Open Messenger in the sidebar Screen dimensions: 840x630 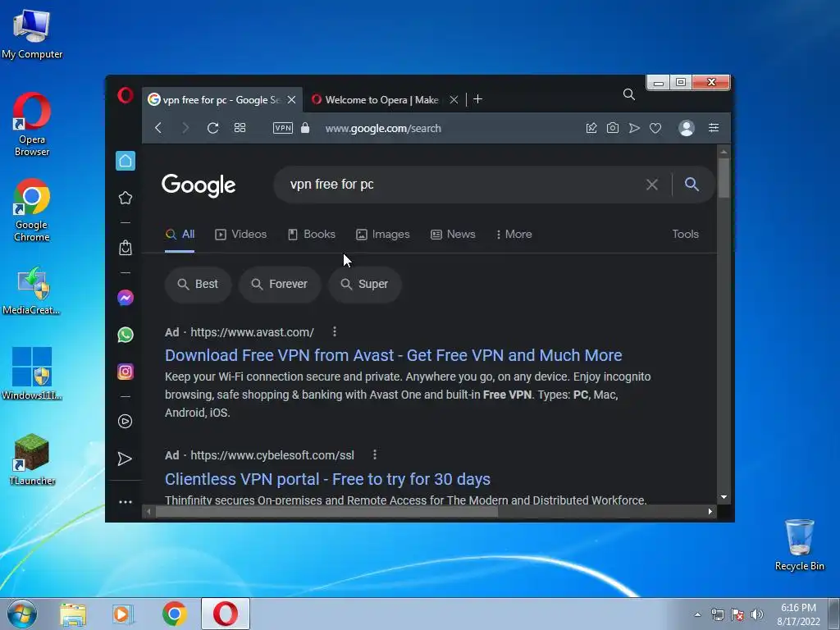[x=126, y=298]
